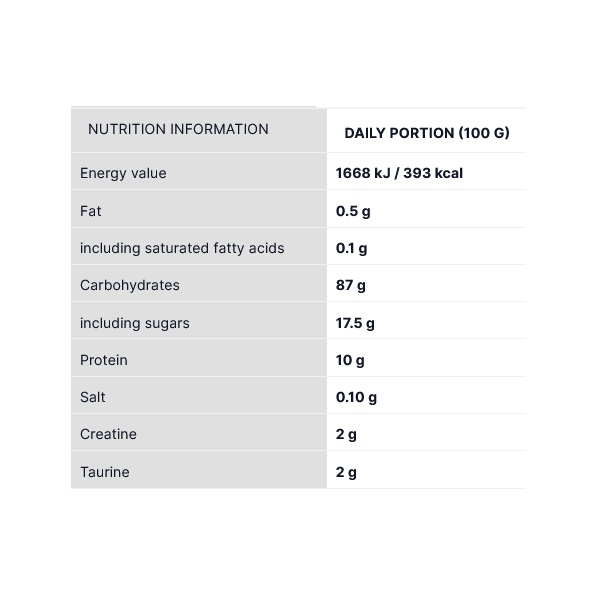600x600 pixels.
Task: Select the Carbohydrates row label
Action: tap(130, 285)
